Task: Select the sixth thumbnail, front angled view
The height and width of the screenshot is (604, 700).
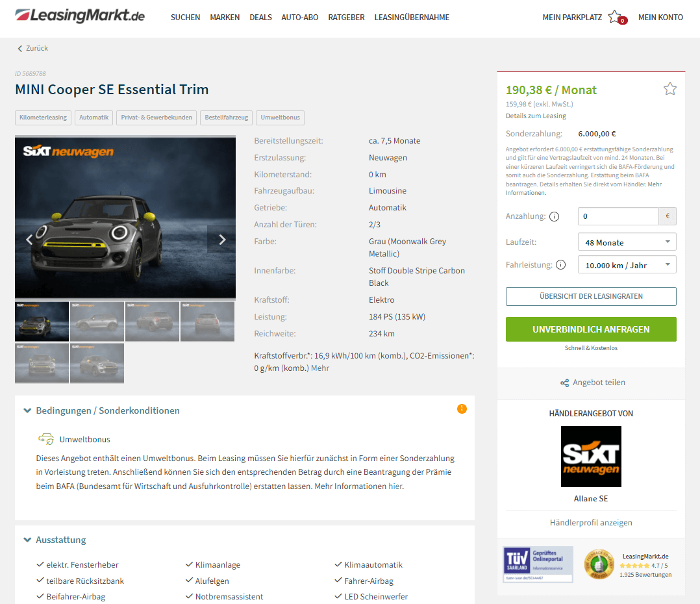Action: (x=97, y=363)
